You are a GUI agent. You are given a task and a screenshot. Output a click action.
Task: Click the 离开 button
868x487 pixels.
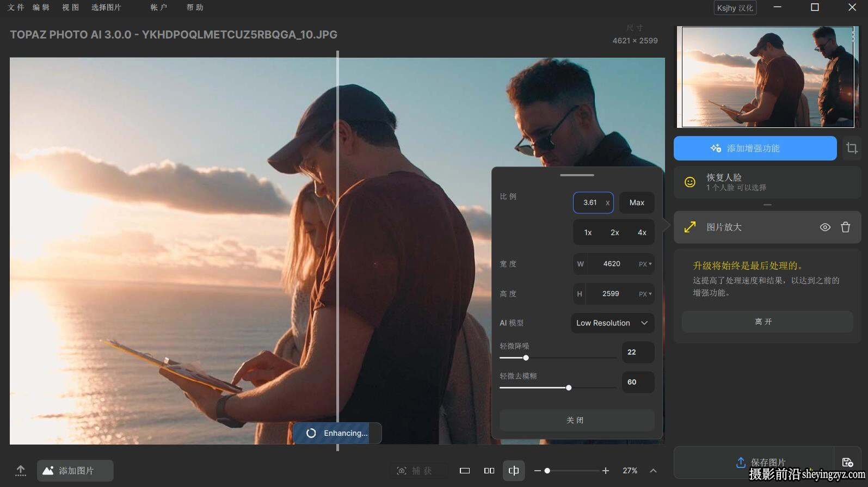767,322
